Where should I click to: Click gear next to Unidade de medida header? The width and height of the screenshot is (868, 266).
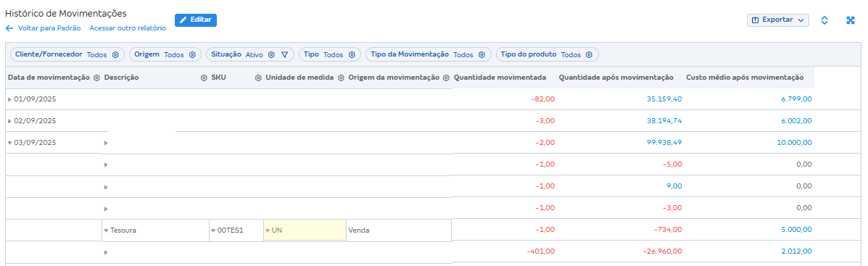[x=341, y=78]
